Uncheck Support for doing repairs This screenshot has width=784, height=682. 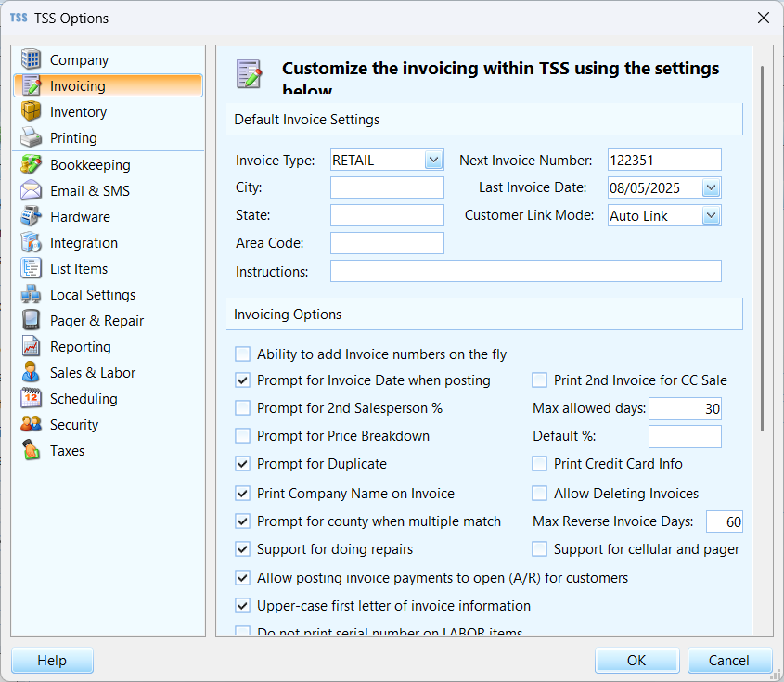pyautogui.click(x=242, y=549)
